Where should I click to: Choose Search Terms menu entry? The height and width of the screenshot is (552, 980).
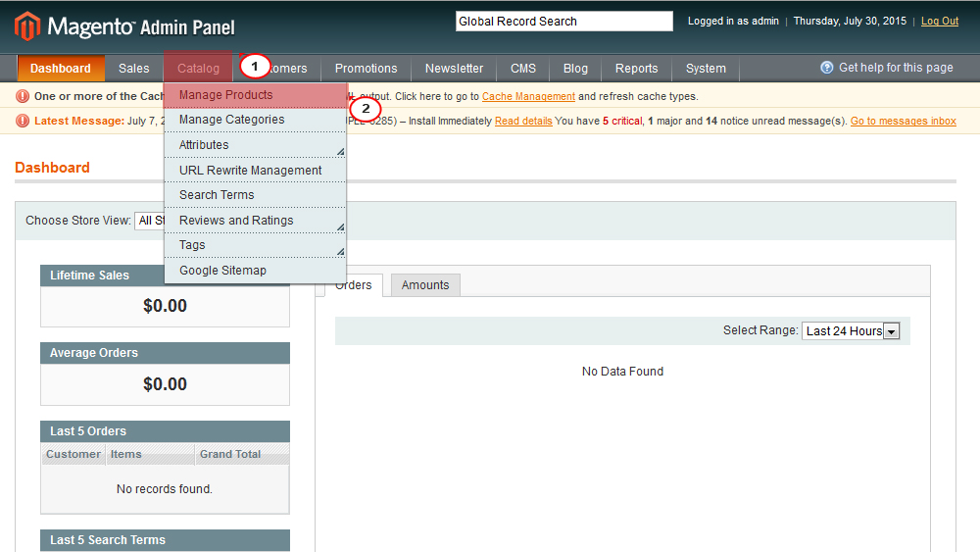coord(255,195)
